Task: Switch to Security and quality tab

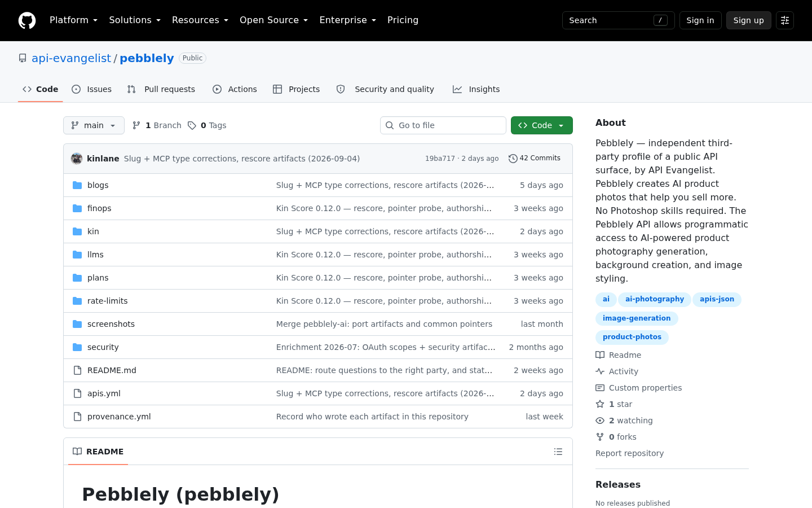Action: [x=385, y=89]
